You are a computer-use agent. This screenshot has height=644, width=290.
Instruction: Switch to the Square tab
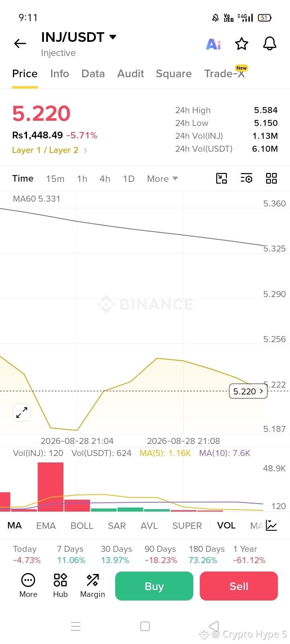click(x=174, y=74)
